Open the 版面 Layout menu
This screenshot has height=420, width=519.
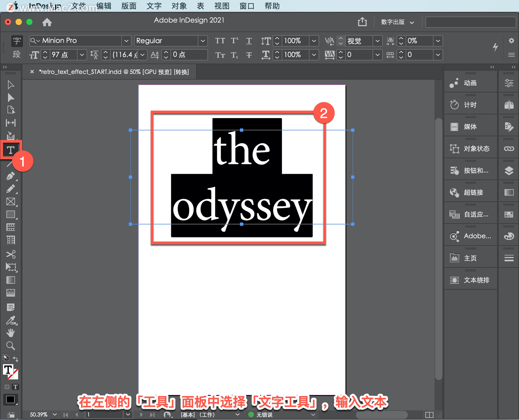pos(129,6)
